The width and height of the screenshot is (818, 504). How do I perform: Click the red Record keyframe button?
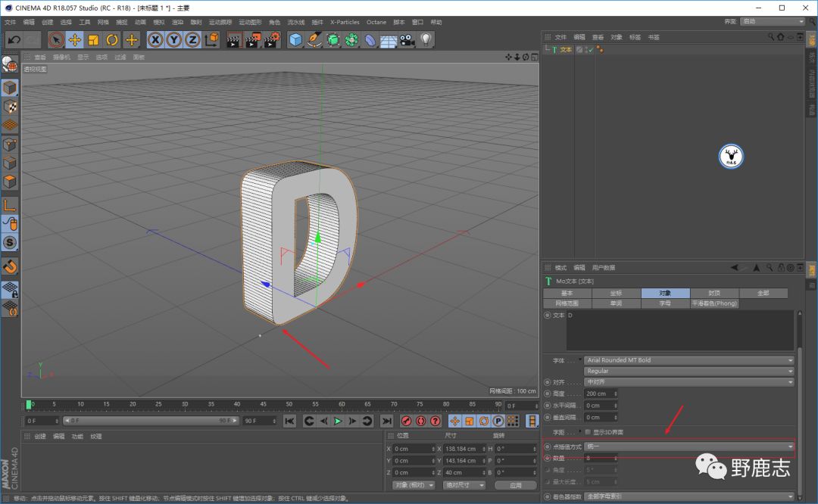(407, 421)
